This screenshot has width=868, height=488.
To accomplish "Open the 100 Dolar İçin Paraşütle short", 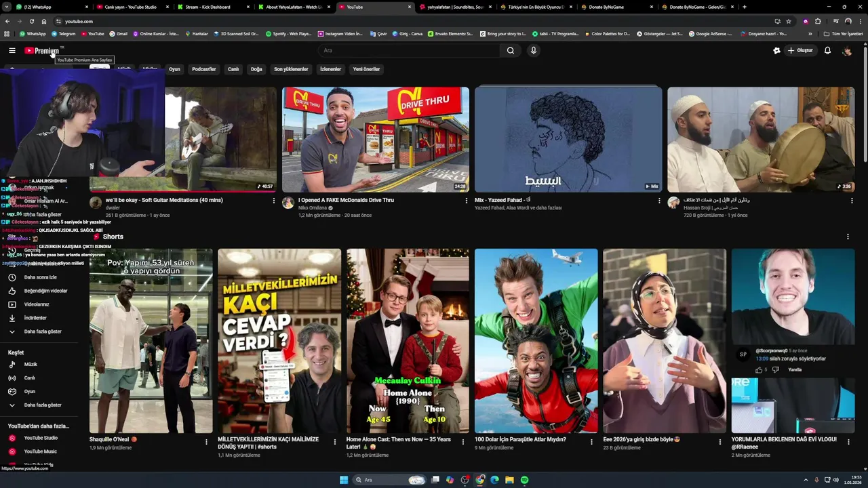I will [x=536, y=341].
